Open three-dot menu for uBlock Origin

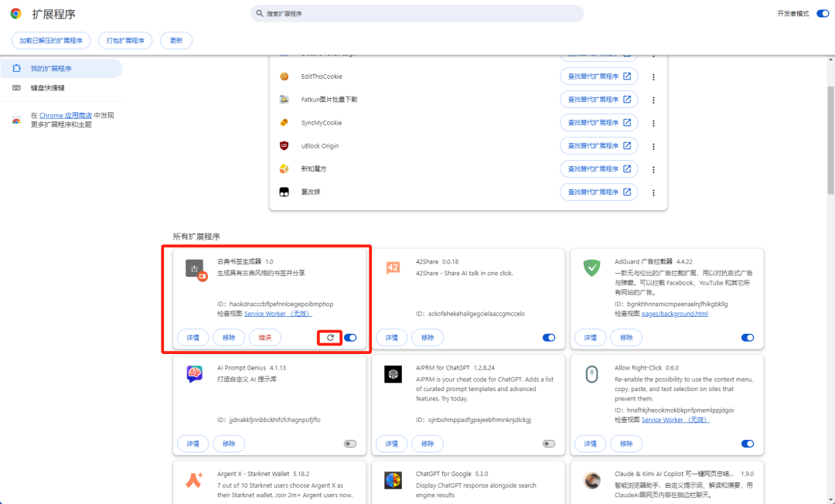pyautogui.click(x=653, y=146)
